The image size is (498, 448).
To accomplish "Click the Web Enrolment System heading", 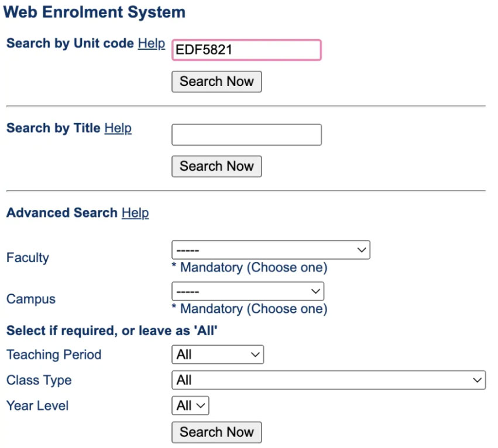I will [x=95, y=12].
